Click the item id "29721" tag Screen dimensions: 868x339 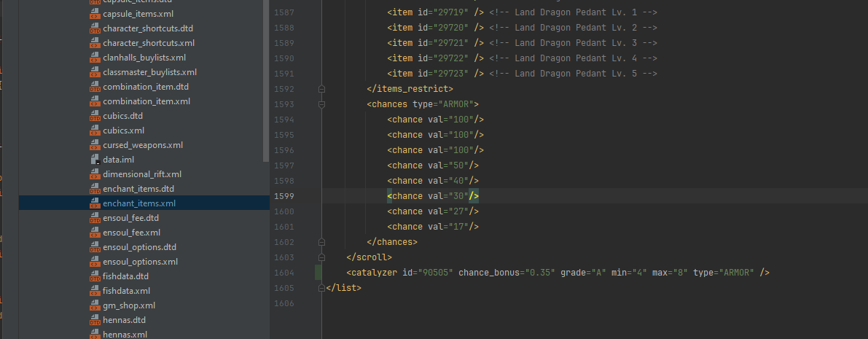pos(436,43)
